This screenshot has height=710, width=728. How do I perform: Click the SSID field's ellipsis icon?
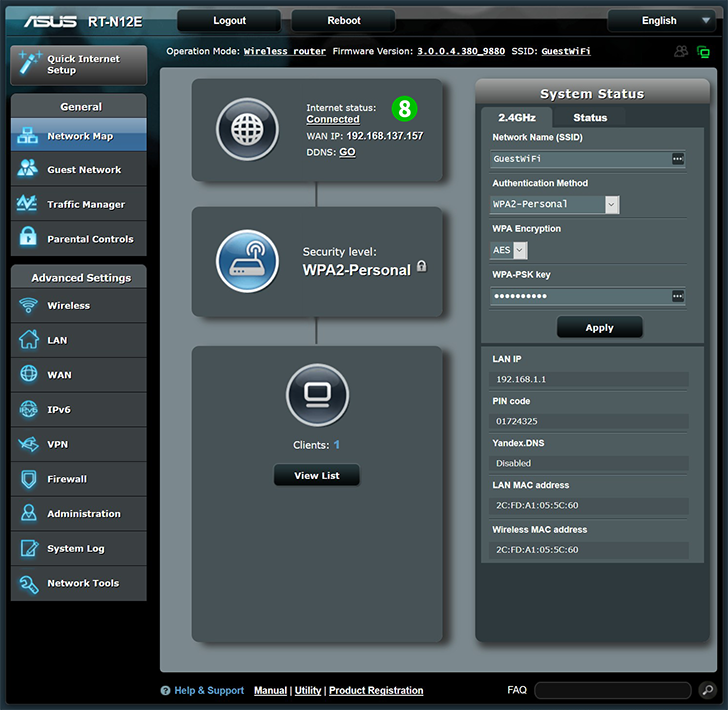678,159
